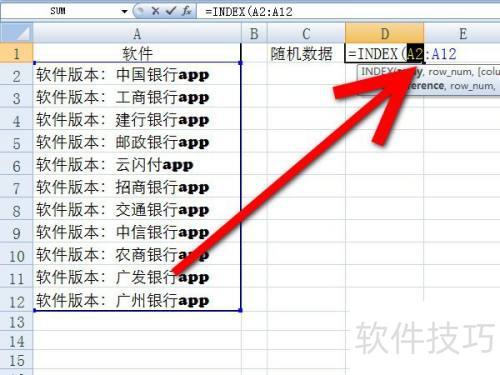Select row 13 header
This screenshot has width=500, height=375.
pos(16,322)
